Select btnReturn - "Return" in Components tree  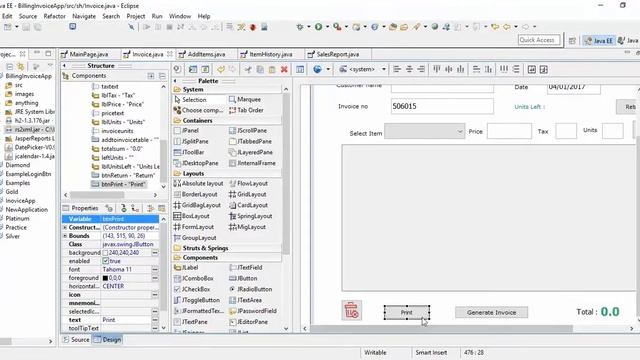(x=124, y=176)
